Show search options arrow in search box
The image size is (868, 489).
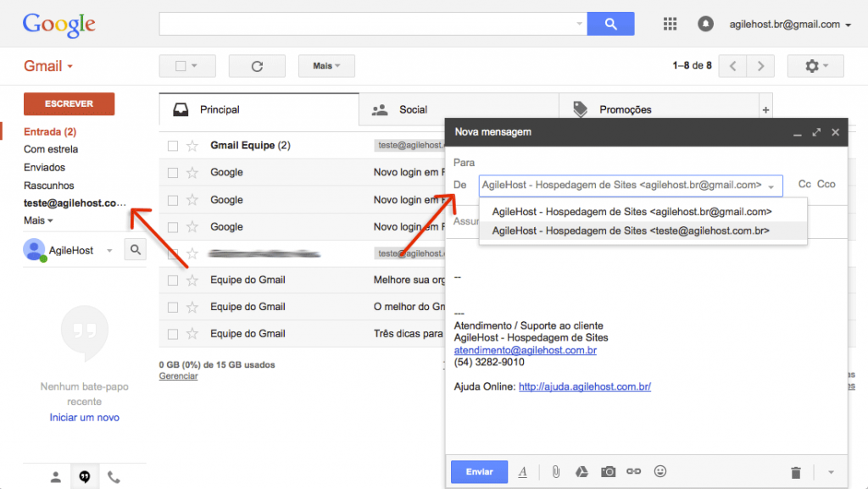[x=579, y=24]
